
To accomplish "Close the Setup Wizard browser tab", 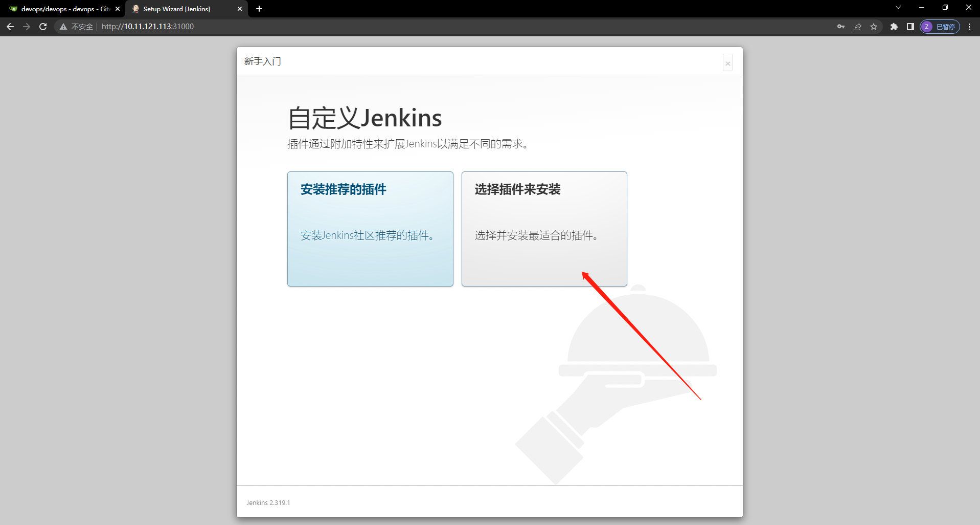I will point(240,9).
